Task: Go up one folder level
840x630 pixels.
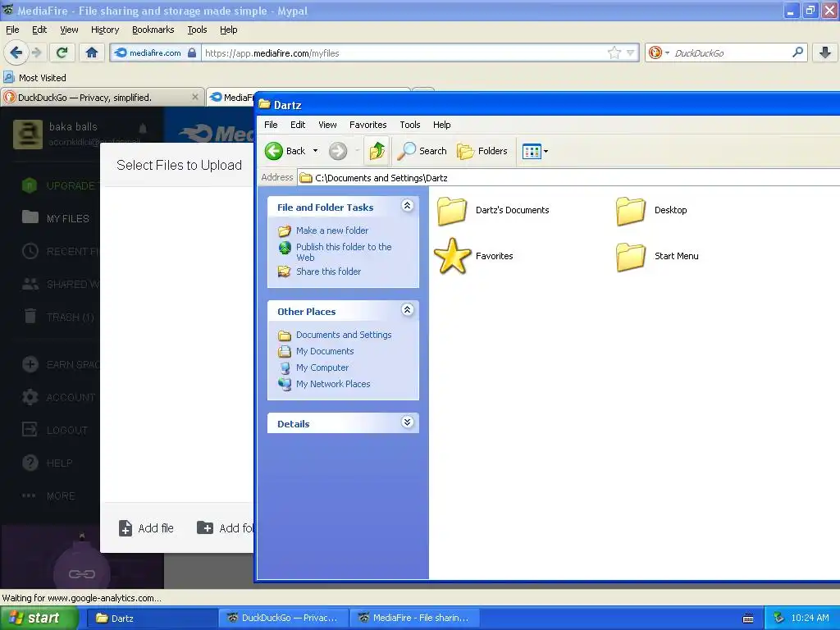Action: pyautogui.click(x=377, y=151)
